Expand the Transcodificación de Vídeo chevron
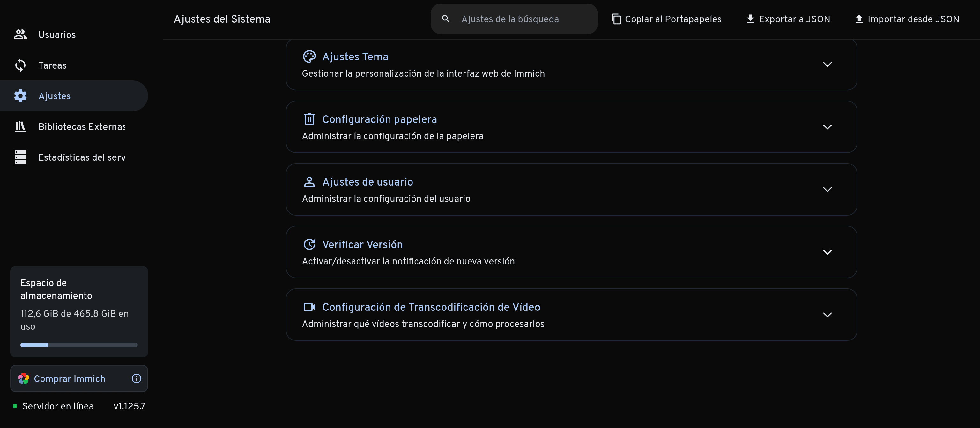The height and width of the screenshot is (428, 980). [x=827, y=315]
